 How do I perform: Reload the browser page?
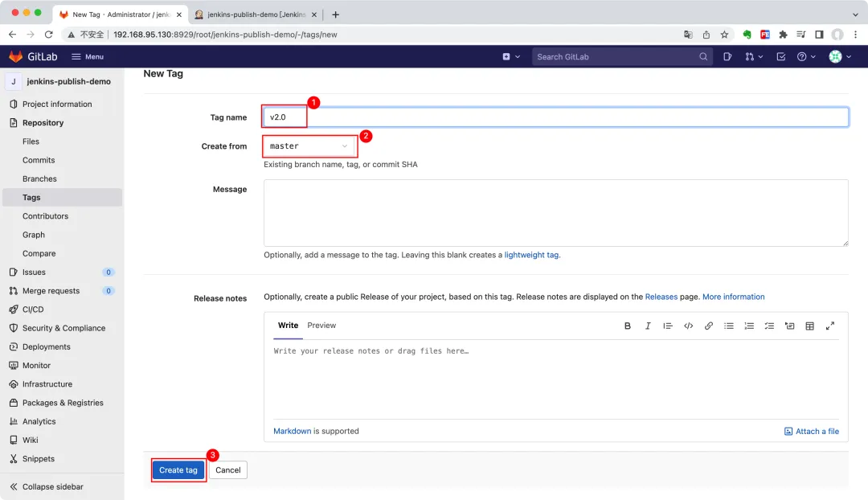point(49,35)
